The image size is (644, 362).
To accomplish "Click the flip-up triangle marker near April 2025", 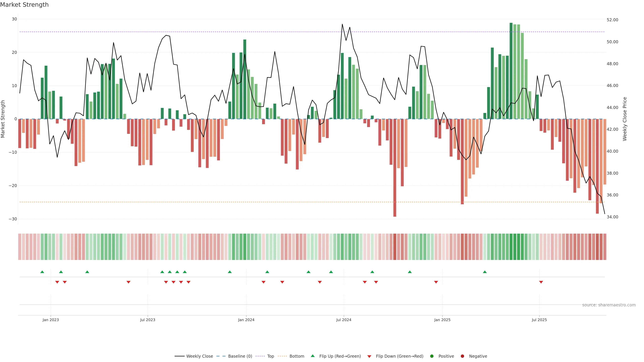I will point(485,272).
